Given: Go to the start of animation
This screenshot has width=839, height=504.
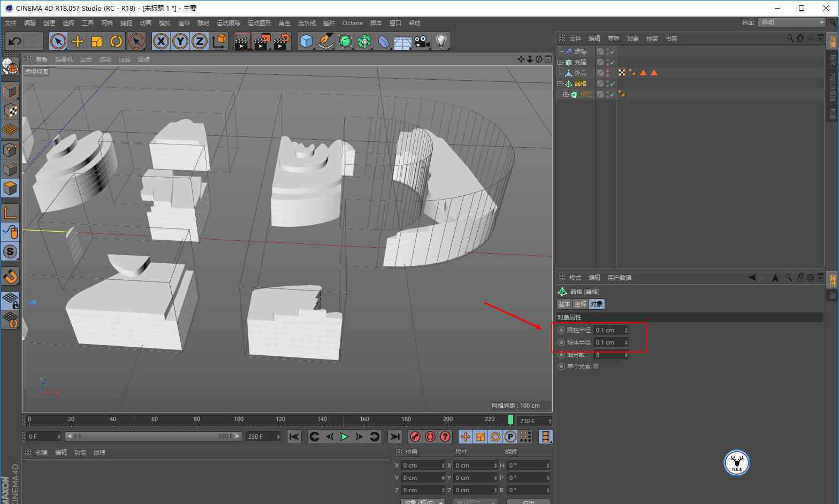Looking at the screenshot, I should [294, 437].
